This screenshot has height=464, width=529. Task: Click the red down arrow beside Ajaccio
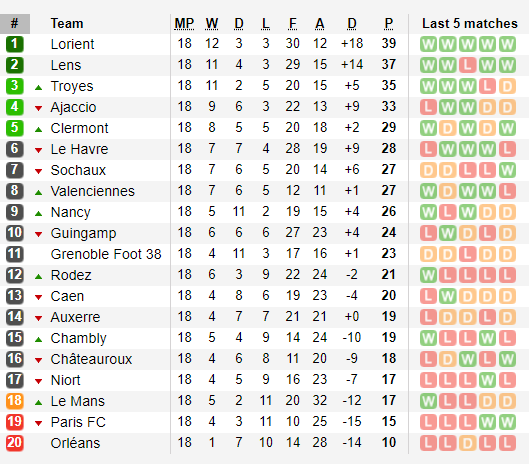click(38, 108)
